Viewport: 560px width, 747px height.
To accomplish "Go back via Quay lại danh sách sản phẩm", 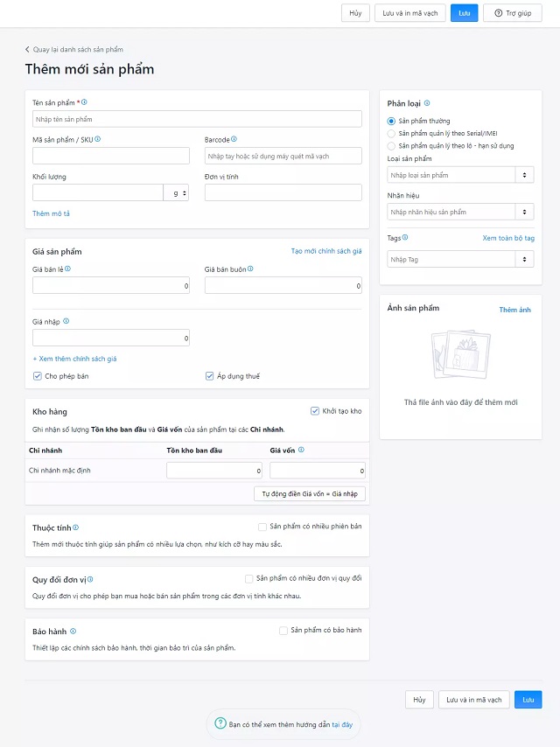I will (73, 50).
